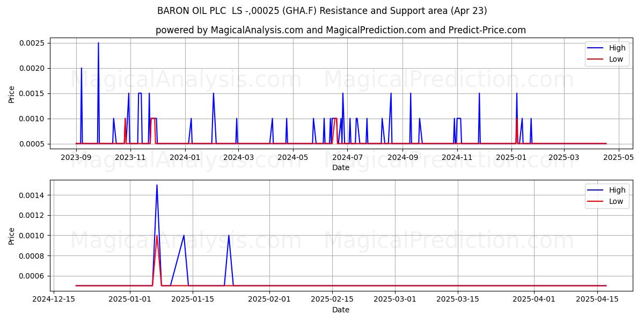The width and height of the screenshot is (644, 322).
Task: Click the '2025-03' x-axis label in the top chart
Action: pyautogui.click(x=564, y=157)
